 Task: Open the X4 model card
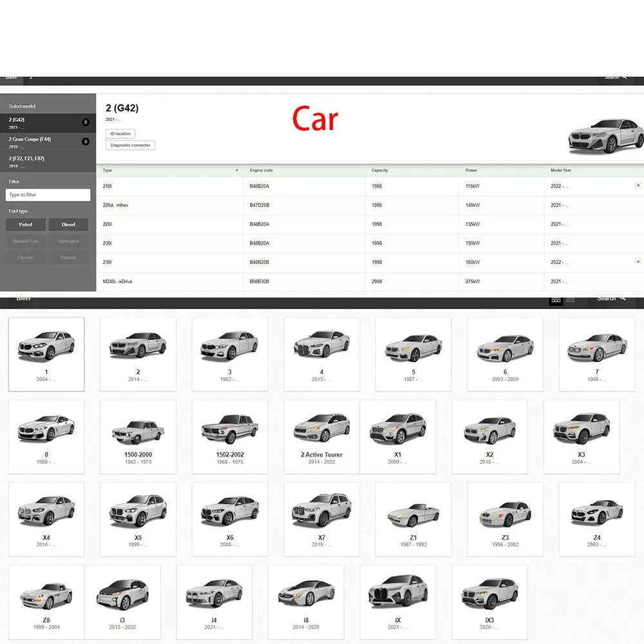[46, 520]
